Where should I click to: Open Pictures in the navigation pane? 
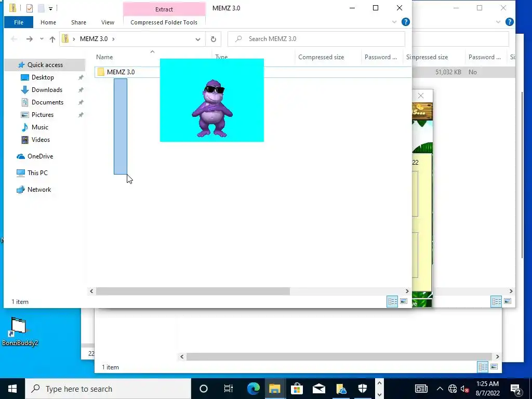coord(43,115)
